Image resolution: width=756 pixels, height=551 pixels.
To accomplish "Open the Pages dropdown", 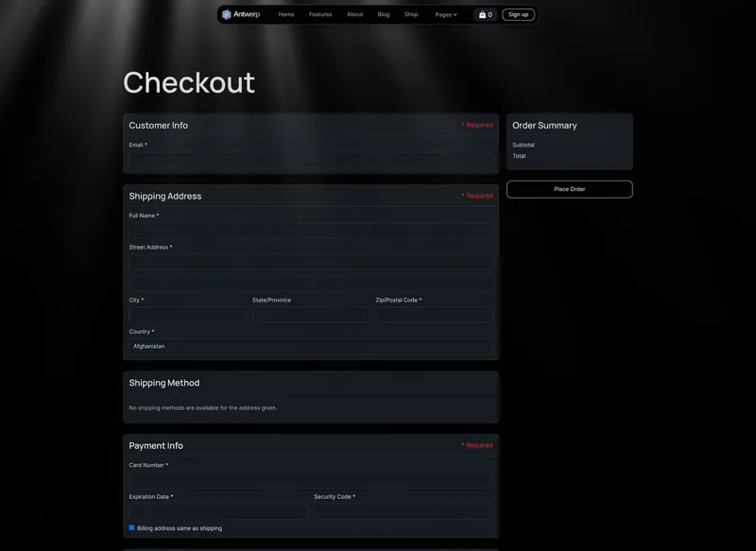I will coord(445,14).
